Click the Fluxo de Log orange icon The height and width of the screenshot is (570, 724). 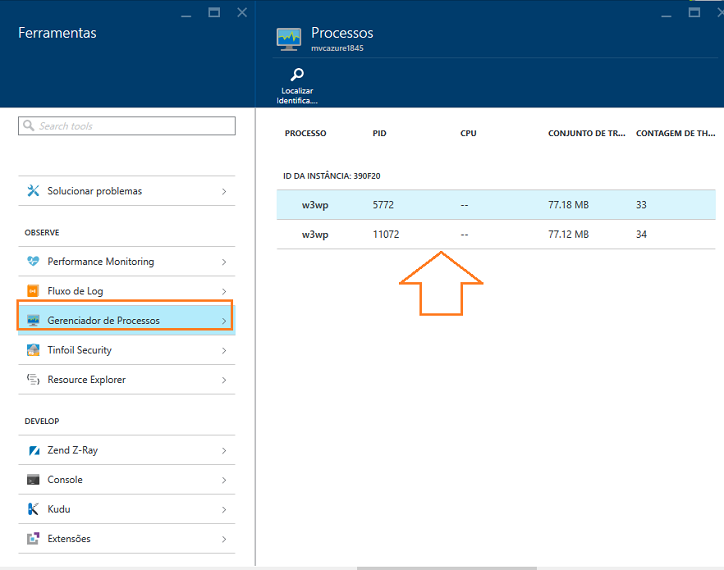coord(33,291)
